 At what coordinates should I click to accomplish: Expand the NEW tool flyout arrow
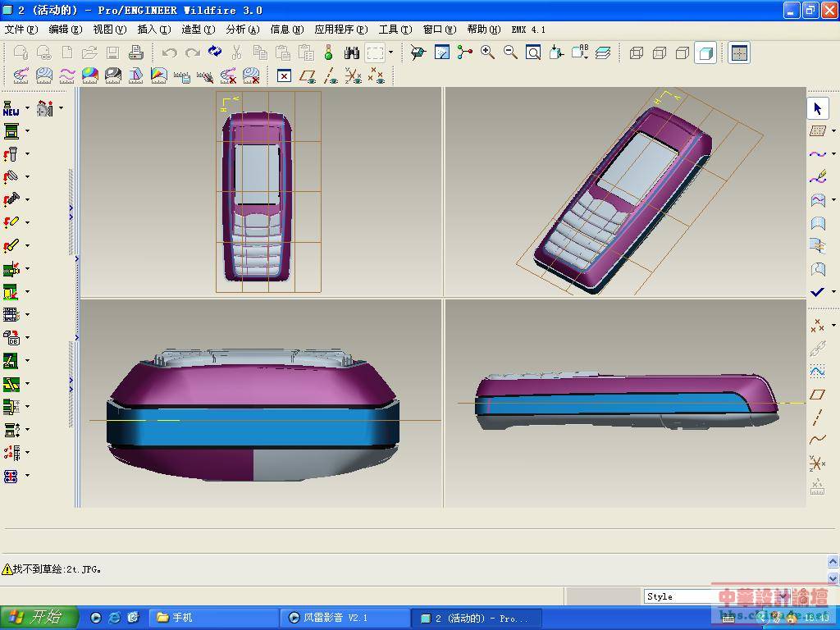(27, 108)
